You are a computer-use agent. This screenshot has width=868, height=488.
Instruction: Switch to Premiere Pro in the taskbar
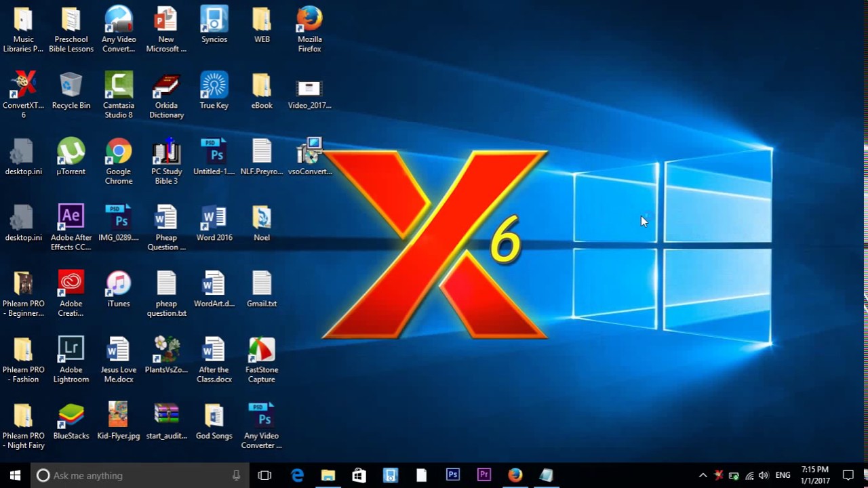(484, 475)
